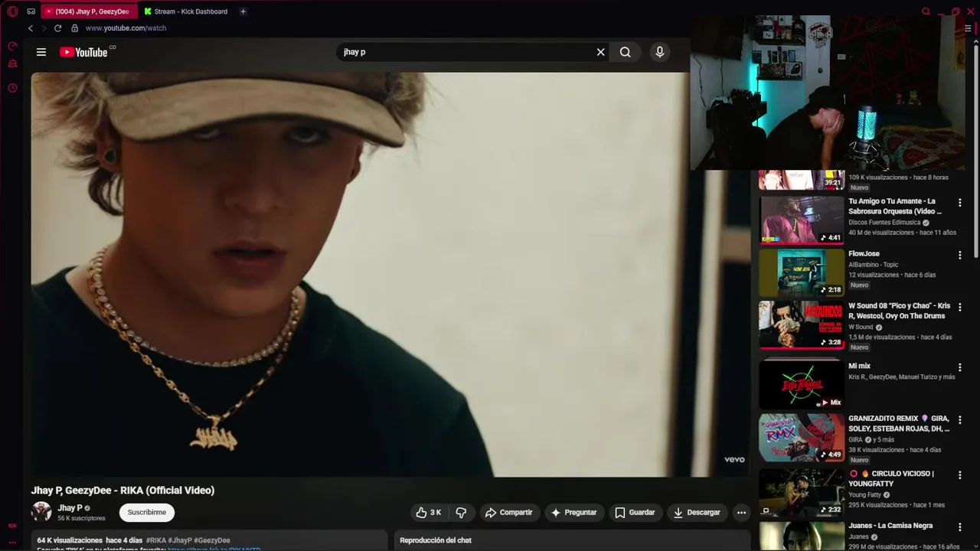Open options for GRANIZADITO REMIX video

click(959, 420)
